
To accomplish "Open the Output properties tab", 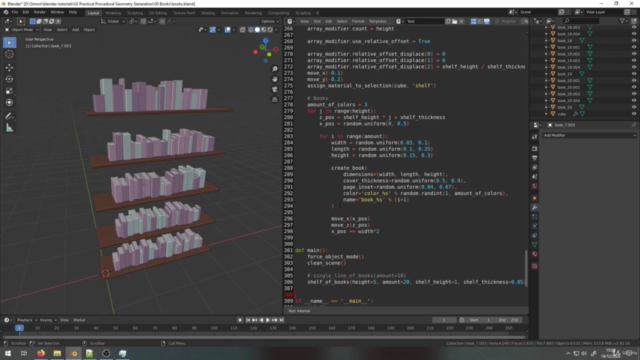I will pos(535,158).
